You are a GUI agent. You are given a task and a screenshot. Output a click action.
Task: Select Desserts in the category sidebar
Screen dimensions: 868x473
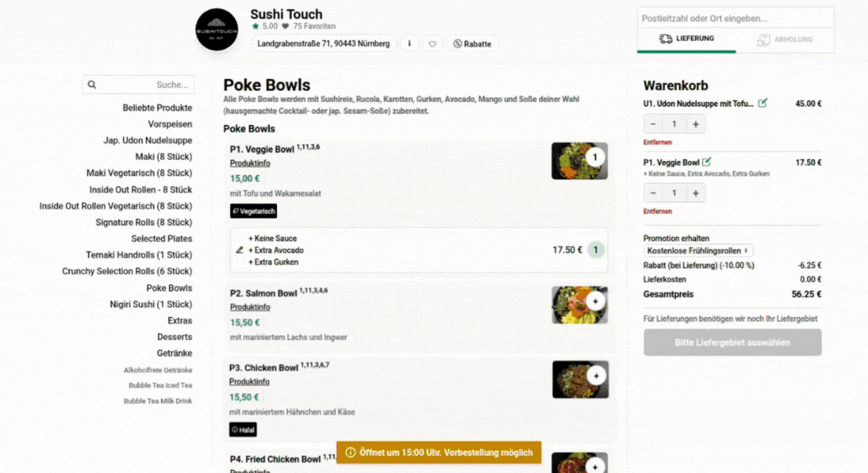click(x=174, y=337)
